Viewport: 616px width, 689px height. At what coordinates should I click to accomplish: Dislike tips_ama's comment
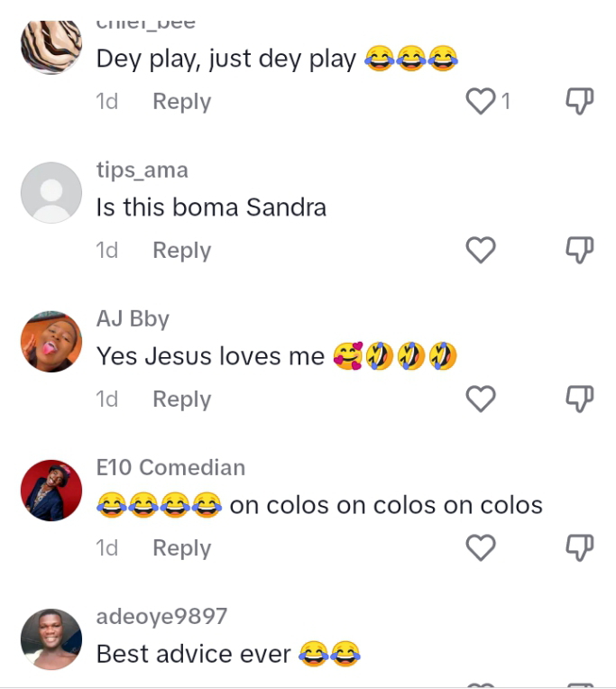click(x=580, y=251)
